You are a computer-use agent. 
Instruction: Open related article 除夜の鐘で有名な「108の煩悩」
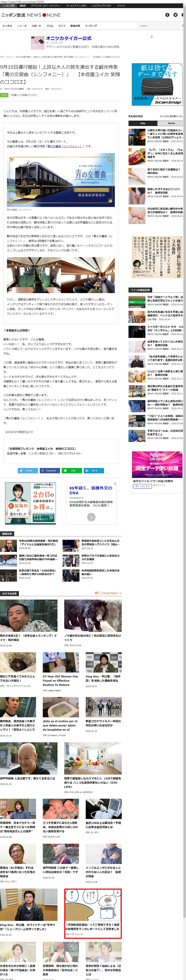pos(38,572)
